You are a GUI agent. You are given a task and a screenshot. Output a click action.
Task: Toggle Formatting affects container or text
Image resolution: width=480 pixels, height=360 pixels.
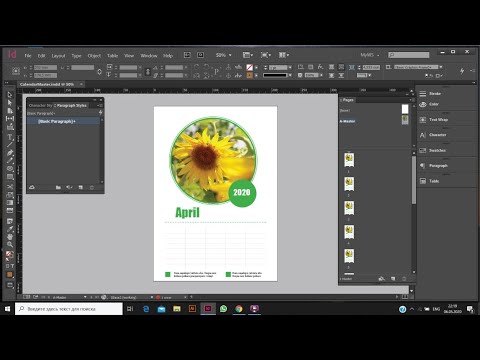click(x=10, y=266)
